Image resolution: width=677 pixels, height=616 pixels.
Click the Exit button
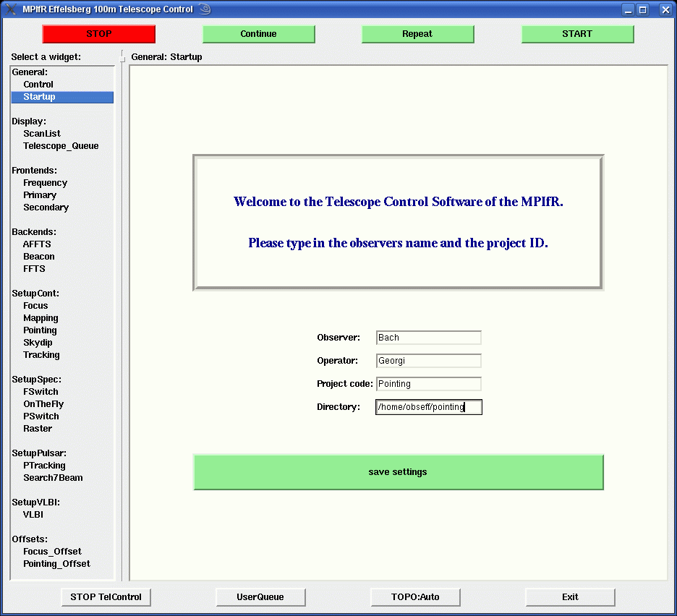[571, 597]
